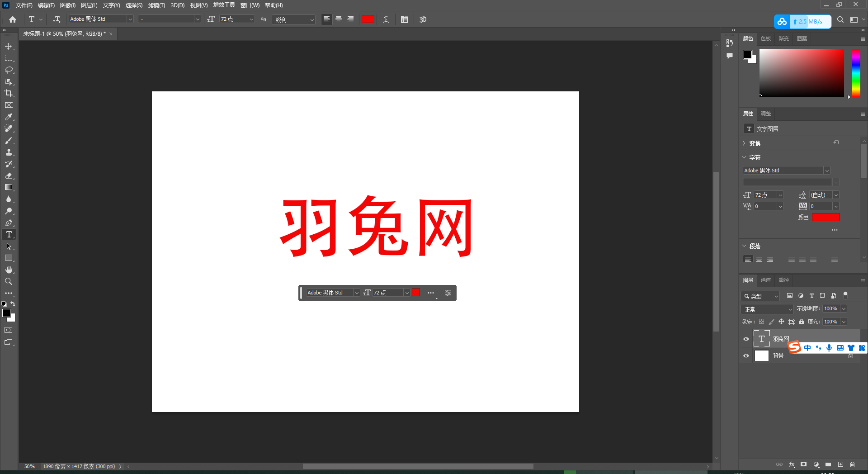Select the Frame tool
This screenshot has width=868, height=474.
(x=9, y=105)
